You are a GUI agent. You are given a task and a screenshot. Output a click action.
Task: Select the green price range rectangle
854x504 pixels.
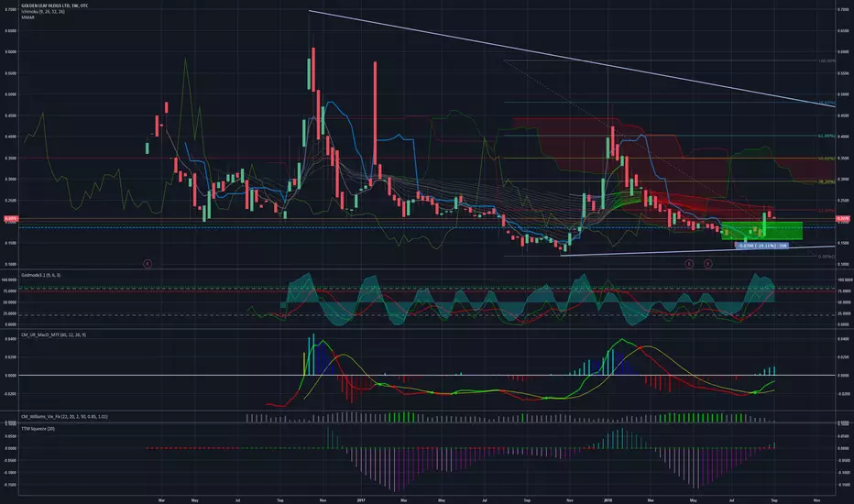pos(761,231)
